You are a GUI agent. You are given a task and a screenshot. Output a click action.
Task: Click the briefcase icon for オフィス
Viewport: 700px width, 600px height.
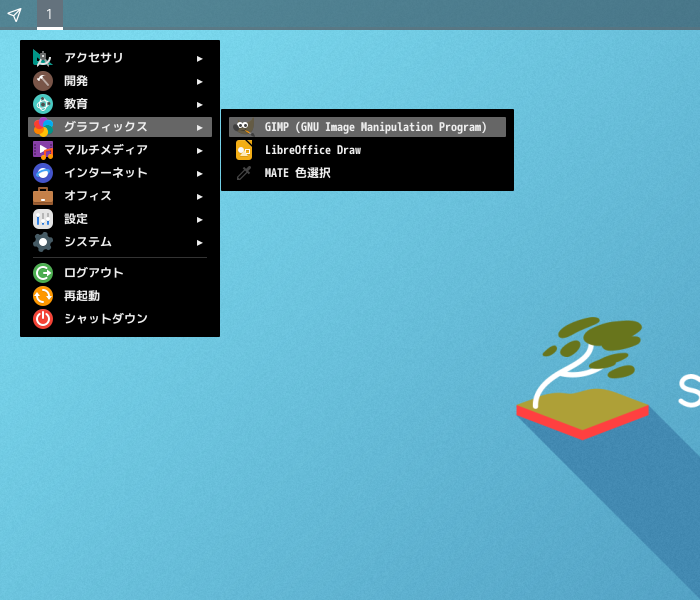point(43,196)
